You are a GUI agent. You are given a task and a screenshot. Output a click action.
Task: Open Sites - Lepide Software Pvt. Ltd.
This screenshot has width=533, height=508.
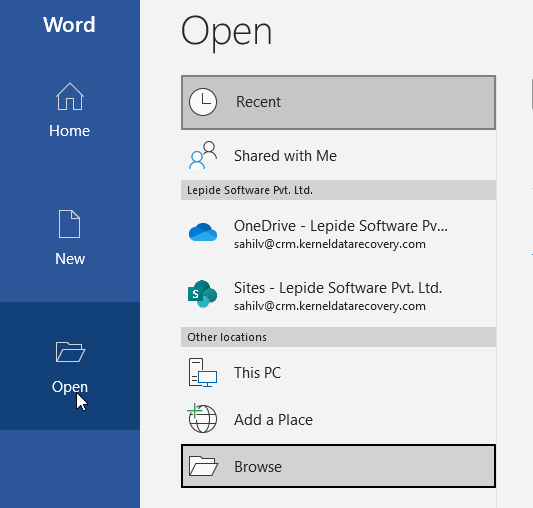(338, 295)
